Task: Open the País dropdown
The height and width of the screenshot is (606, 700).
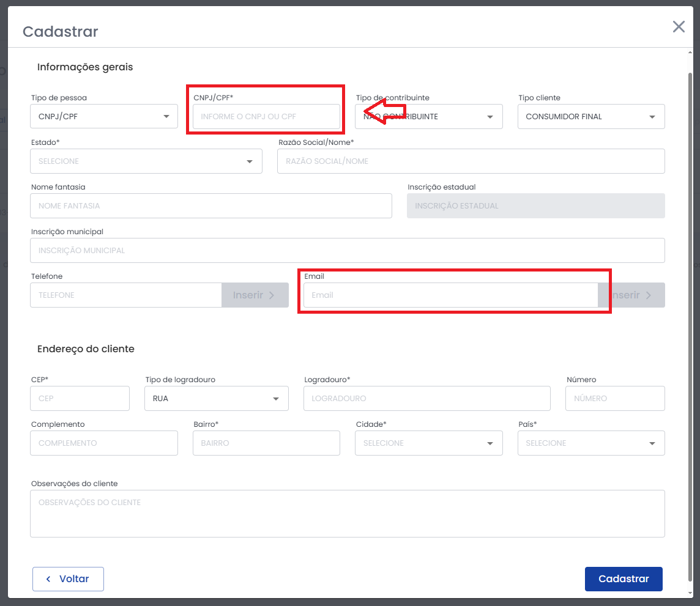Action: coord(590,443)
